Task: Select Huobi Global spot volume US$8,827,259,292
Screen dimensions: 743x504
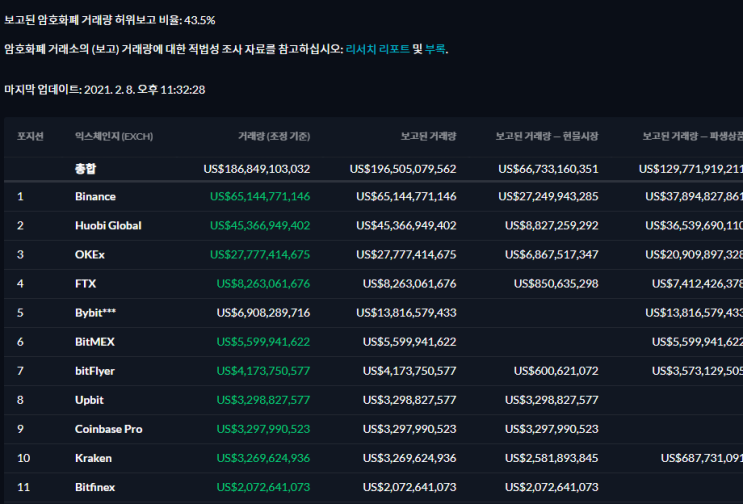Action: pos(552,225)
